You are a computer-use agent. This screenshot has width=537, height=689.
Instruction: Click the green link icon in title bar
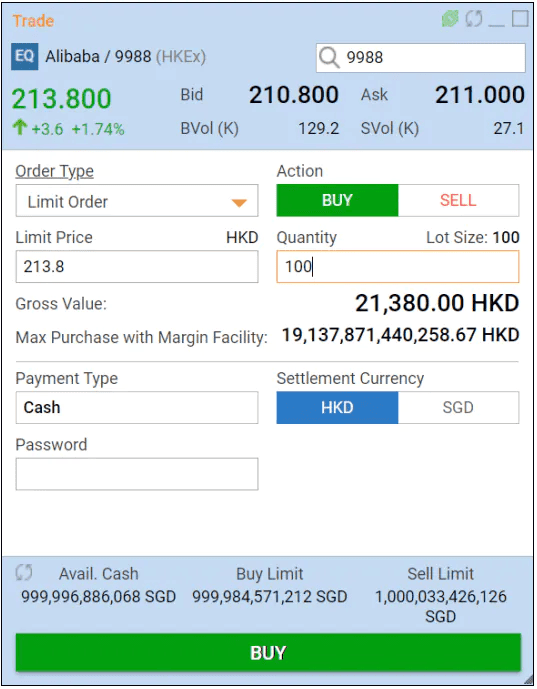[x=450, y=19]
